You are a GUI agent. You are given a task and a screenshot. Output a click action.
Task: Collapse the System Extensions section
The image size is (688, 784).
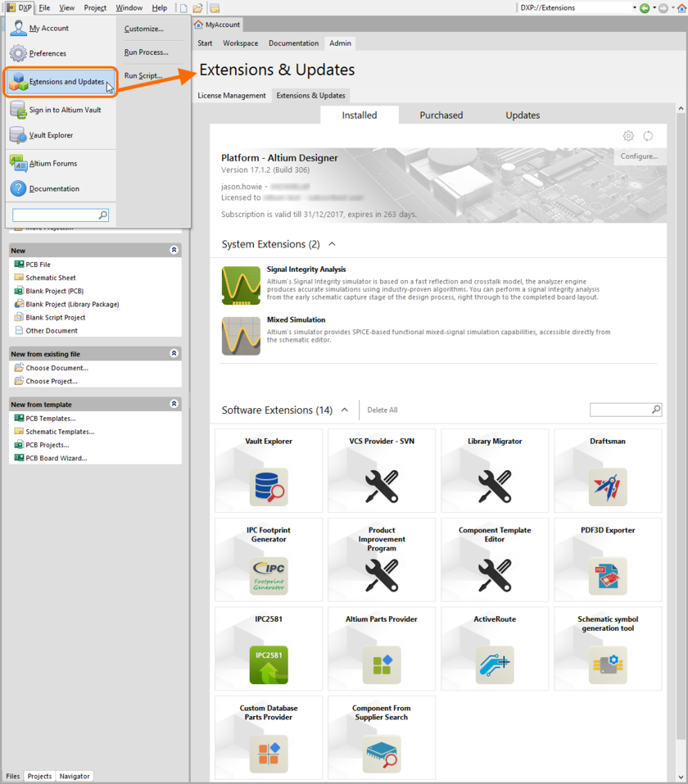click(331, 243)
